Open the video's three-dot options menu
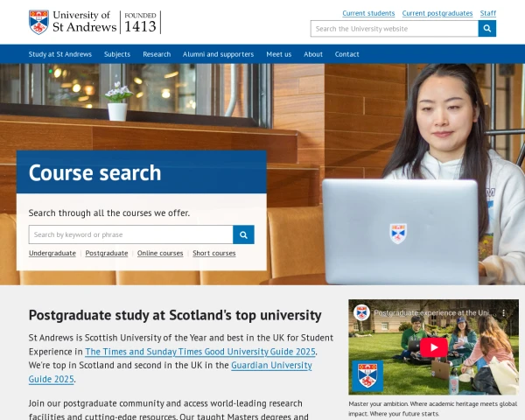Screen dimensions: 525x420 (508, 312)
